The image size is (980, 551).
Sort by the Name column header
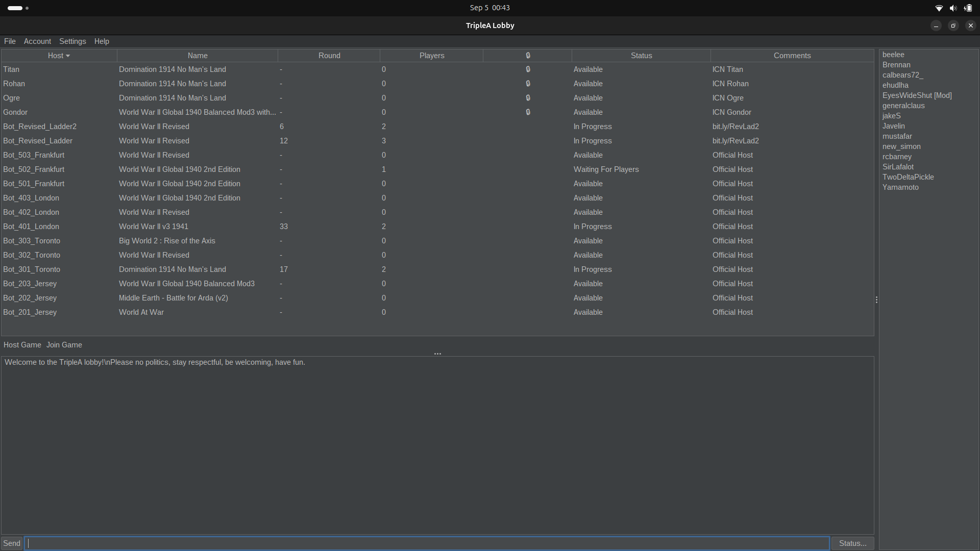coord(198,56)
